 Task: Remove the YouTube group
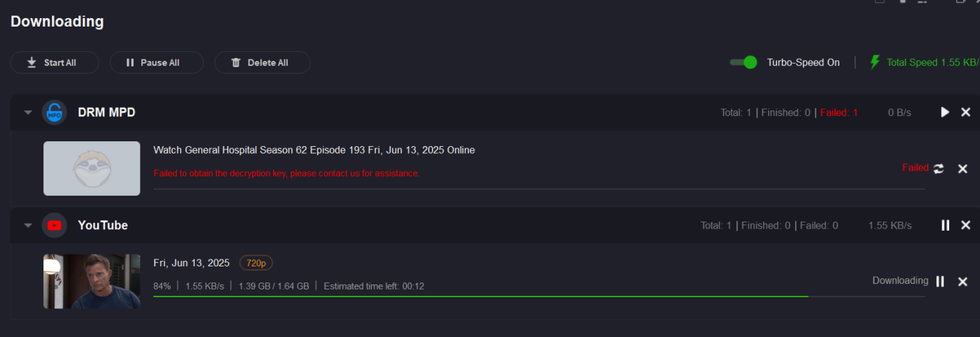click(965, 225)
